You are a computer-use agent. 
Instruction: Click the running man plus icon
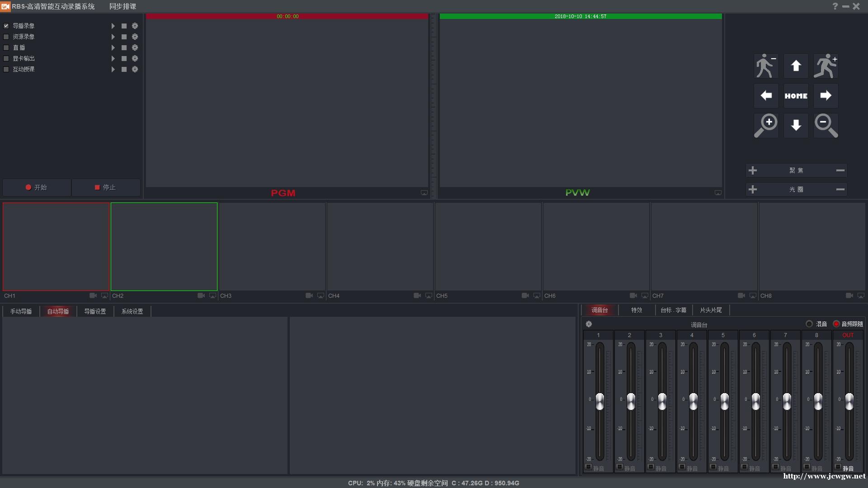826,66
